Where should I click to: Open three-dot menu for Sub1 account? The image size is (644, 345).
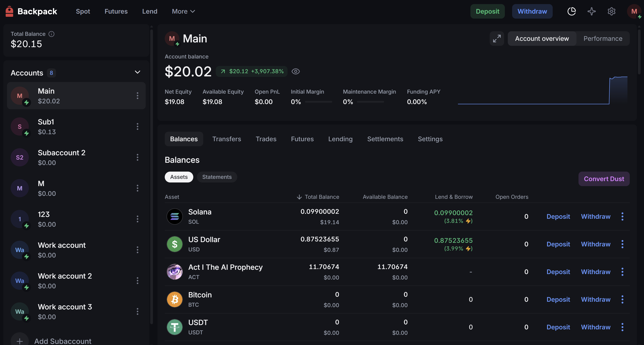point(138,126)
